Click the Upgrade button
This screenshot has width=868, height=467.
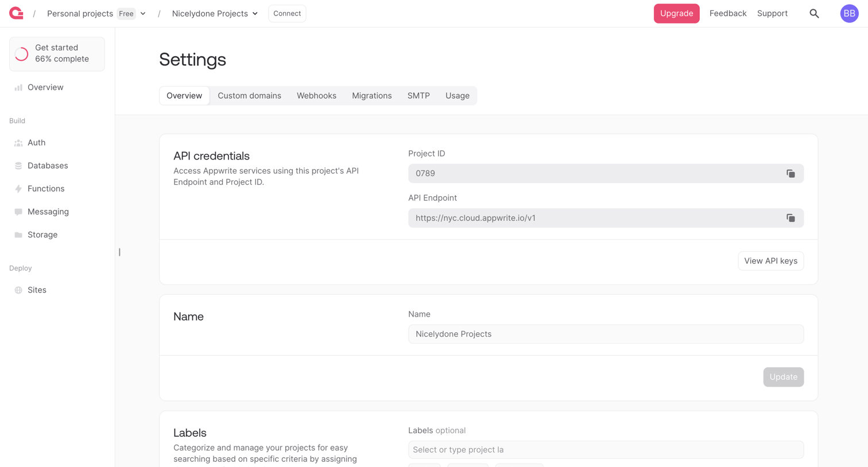pyautogui.click(x=676, y=13)
